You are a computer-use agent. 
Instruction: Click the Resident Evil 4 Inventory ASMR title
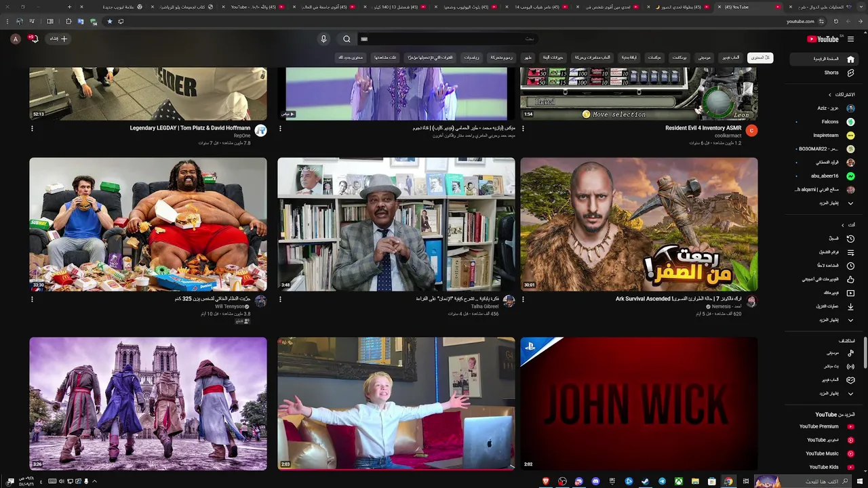[x=703, y=128]
